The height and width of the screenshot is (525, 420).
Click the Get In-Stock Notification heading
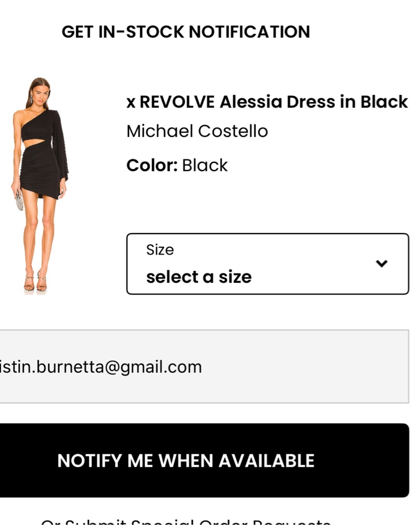coord(185,32)
